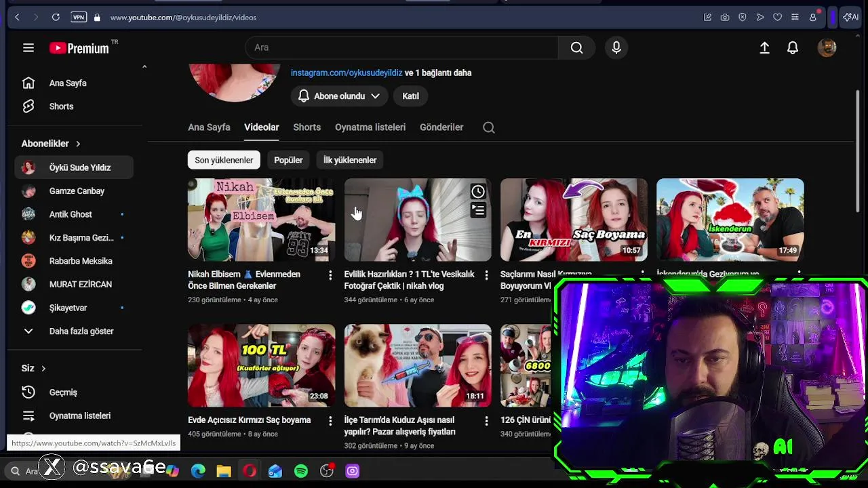The image size is (868, 488).
Task: Open Oynatma listeleri in the sidebar
Action: pos(75,415)
